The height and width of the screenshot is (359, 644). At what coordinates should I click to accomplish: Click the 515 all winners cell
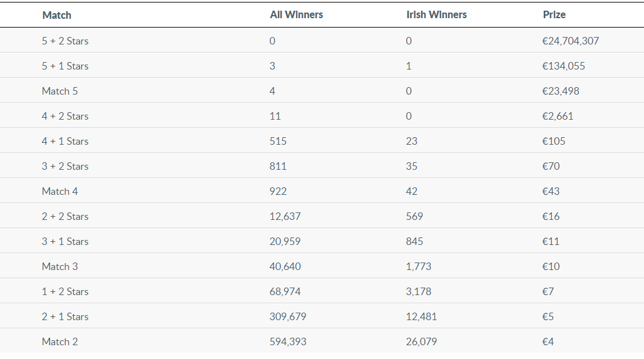click(278, 141)
